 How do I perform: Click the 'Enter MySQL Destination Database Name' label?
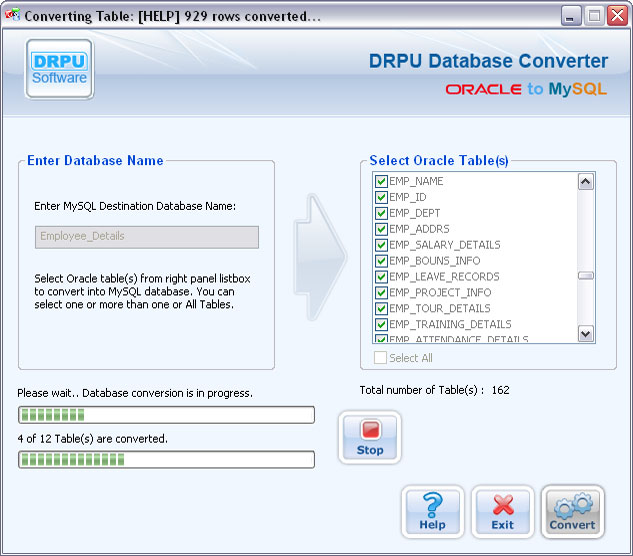[x=135, y=206]
